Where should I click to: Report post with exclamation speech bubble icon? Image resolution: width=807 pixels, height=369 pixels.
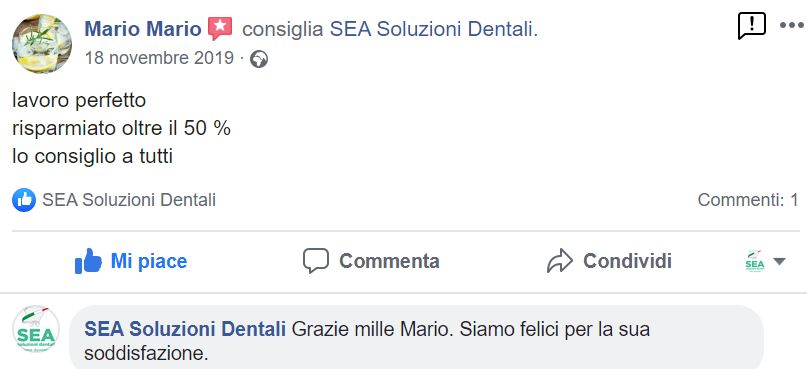pos(751,26)
